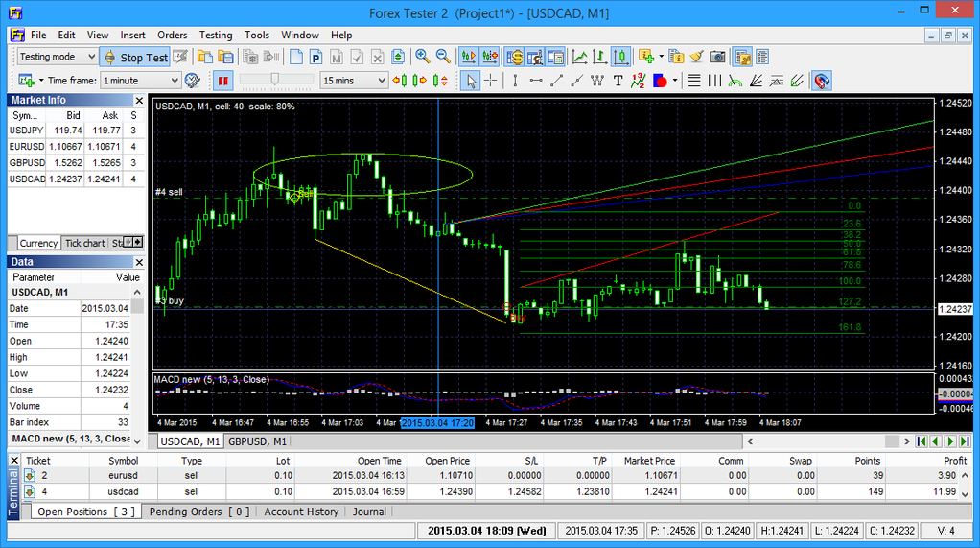The image size is (980, 548).
Task: Close the Market Info panel
Action: 139,100
